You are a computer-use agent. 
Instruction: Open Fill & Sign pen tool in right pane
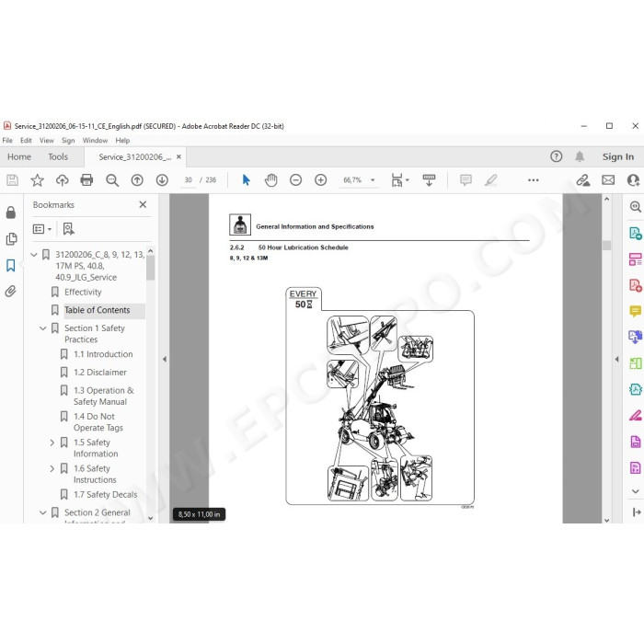[635, 416]
